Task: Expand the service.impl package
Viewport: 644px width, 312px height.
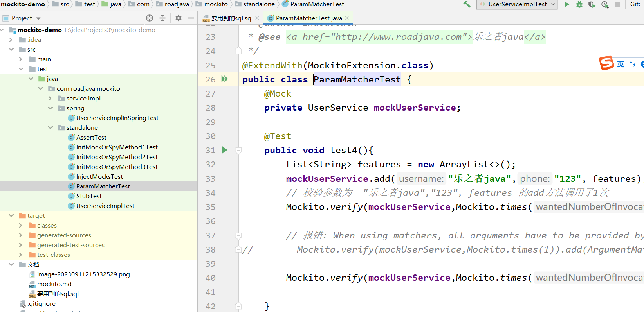Action: (x=50, y=98)
